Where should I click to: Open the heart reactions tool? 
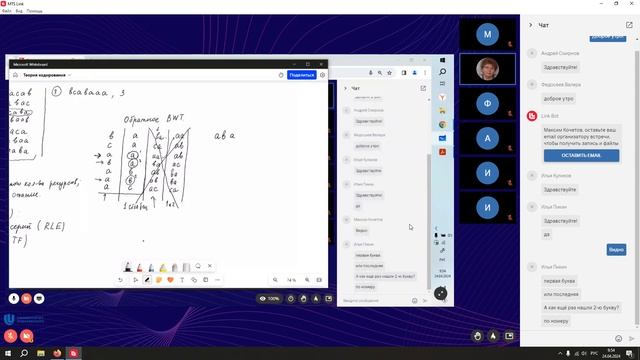171,280
